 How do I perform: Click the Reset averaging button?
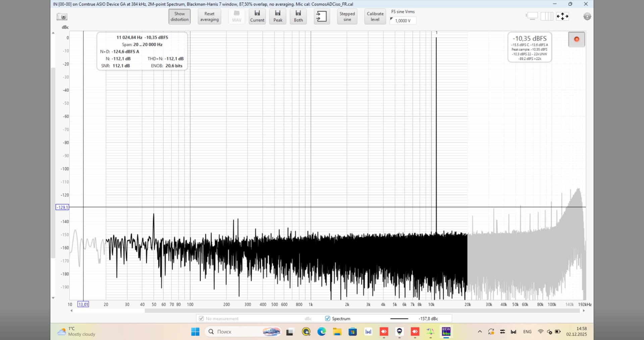click(209, 16)
